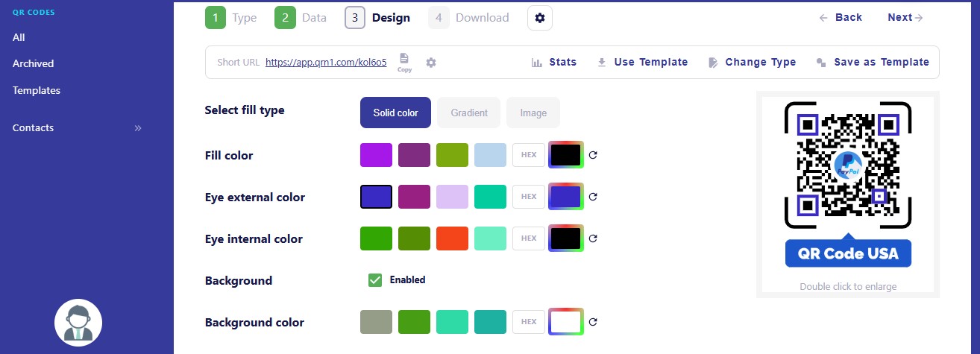980x354 pixels.
Task: Pick olive green Fill color swatch
Action: point(452,155)
